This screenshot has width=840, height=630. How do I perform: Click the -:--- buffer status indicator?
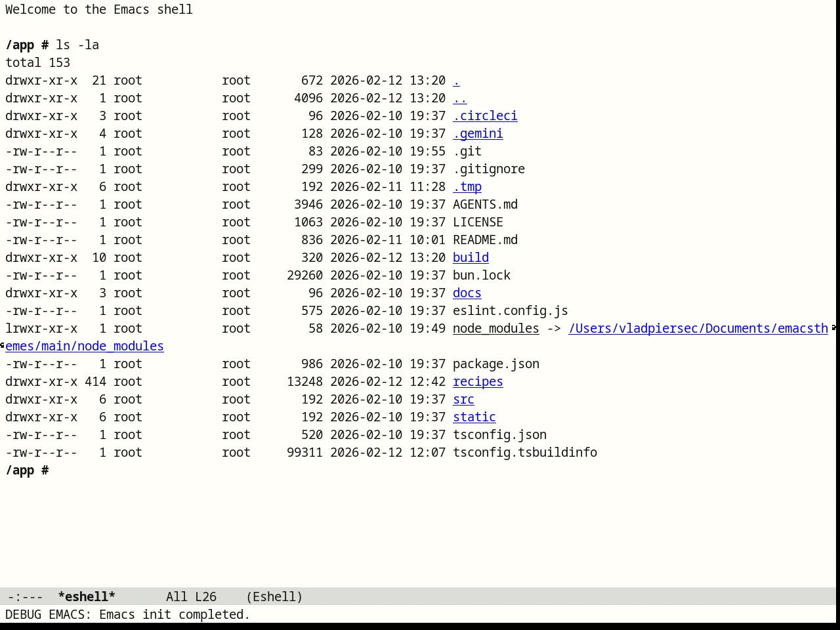(x=26, y=597)
